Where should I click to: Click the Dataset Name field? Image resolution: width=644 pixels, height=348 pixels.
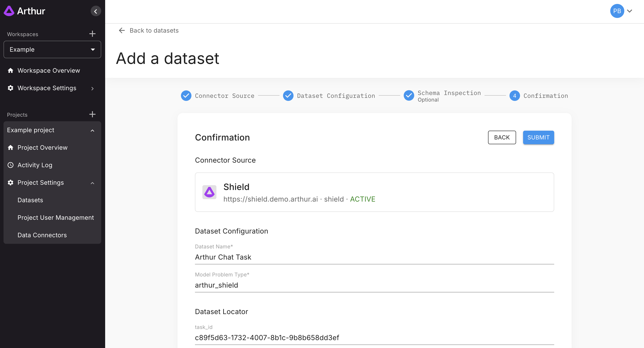(374, 257)
